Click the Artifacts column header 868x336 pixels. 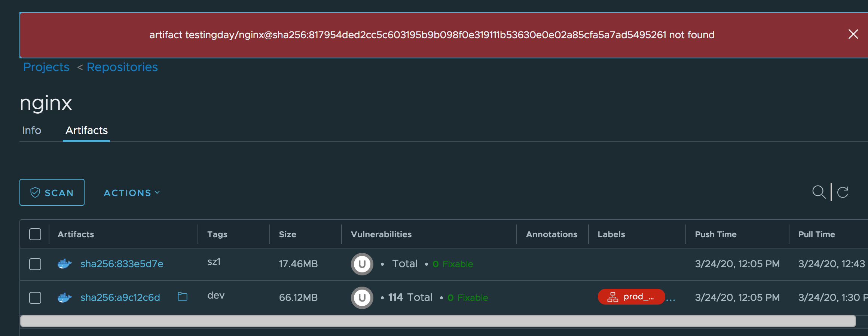coord(76,234)
